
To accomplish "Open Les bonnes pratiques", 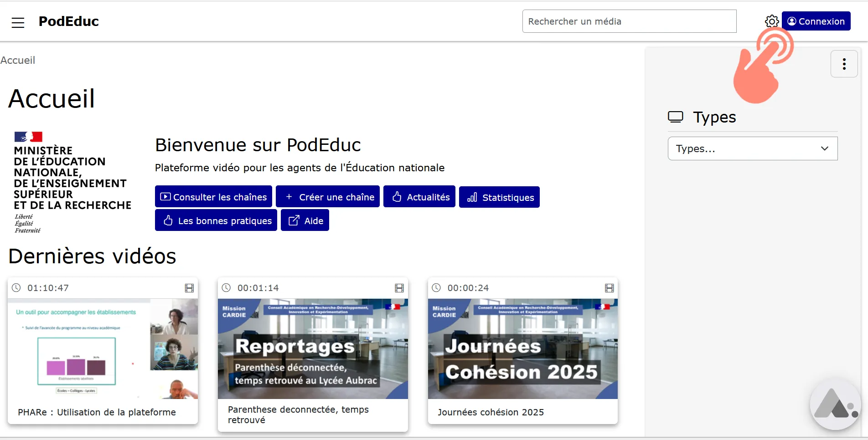I will 216,220.
